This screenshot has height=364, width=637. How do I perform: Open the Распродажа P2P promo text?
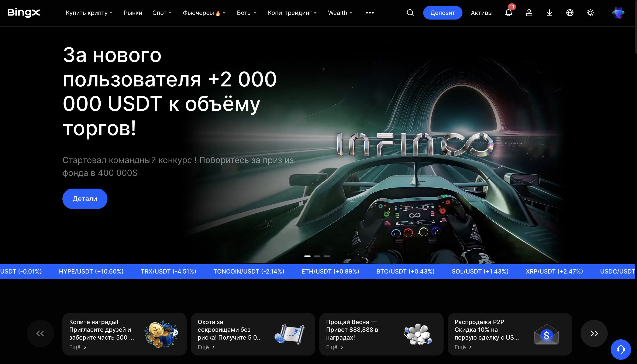pyautogui.click(x=487, y=330)
